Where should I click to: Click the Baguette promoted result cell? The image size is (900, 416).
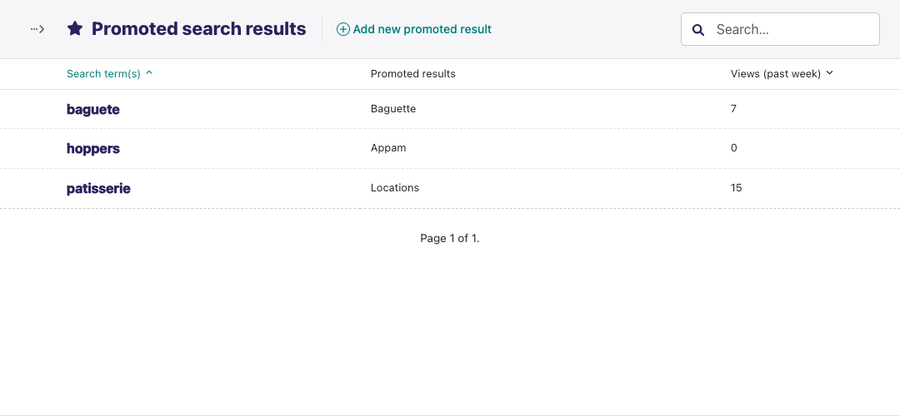393,108
